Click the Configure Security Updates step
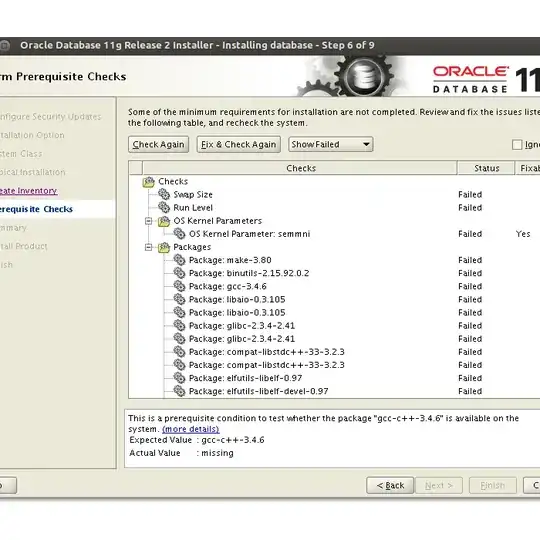 click(50, 117)
